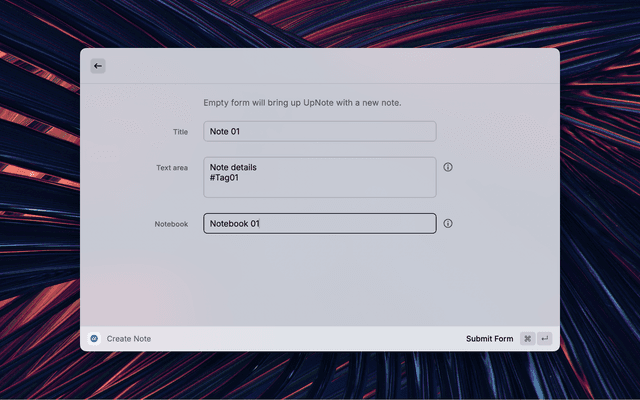Click the "Title" field label
640x400 pixels.
(180, 132)
